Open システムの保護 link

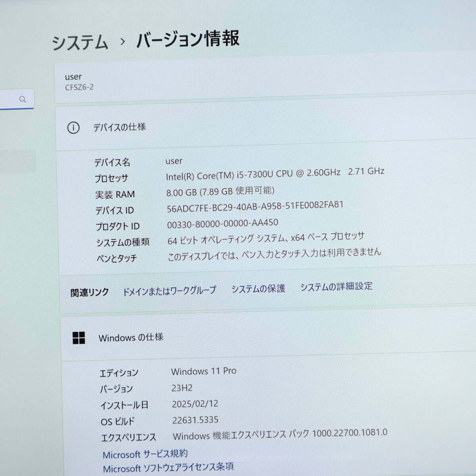pos(258,288)
